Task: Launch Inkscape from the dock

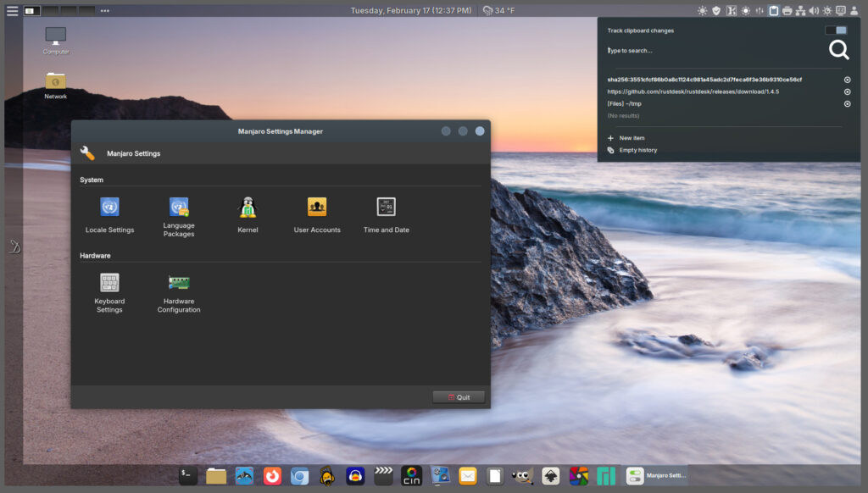Action: [x=549, y=476]
